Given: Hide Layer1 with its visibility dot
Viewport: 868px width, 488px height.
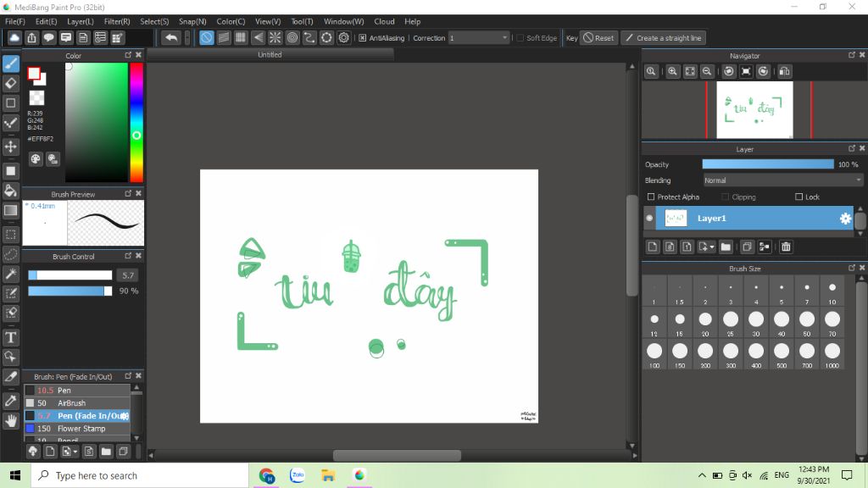Looking at the screenshot, I should point(649,218).
